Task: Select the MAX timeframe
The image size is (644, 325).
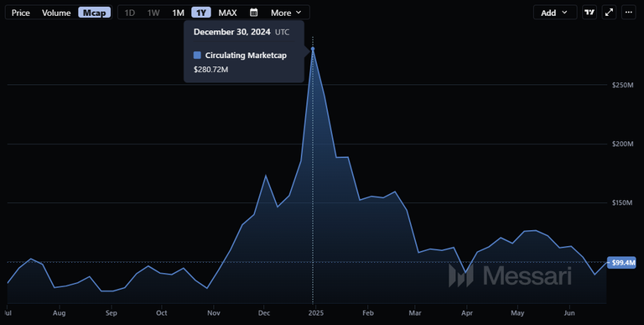Action: [x=227, y=13]
